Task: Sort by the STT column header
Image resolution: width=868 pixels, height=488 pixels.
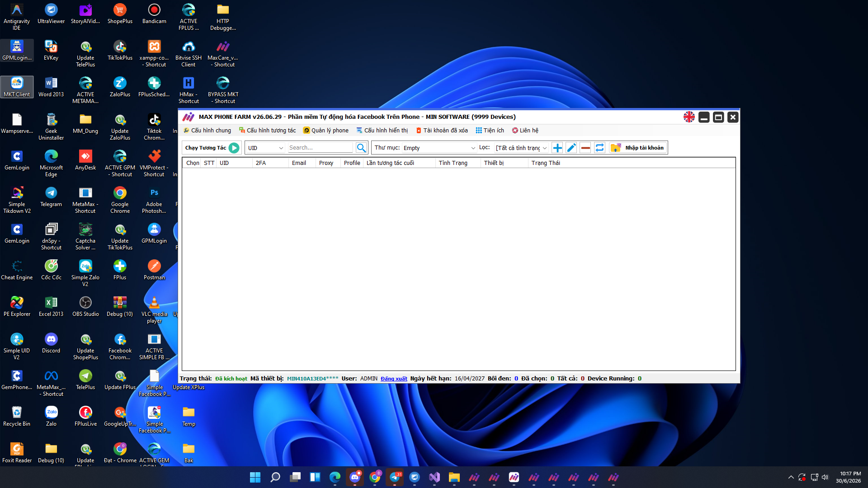Action: (209, 163)
